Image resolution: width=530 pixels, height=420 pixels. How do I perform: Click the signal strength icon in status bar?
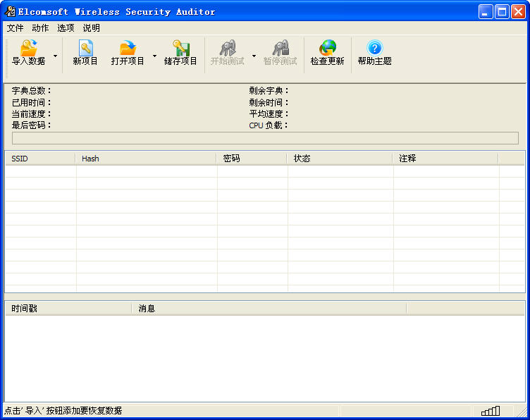tap(491, 411)
